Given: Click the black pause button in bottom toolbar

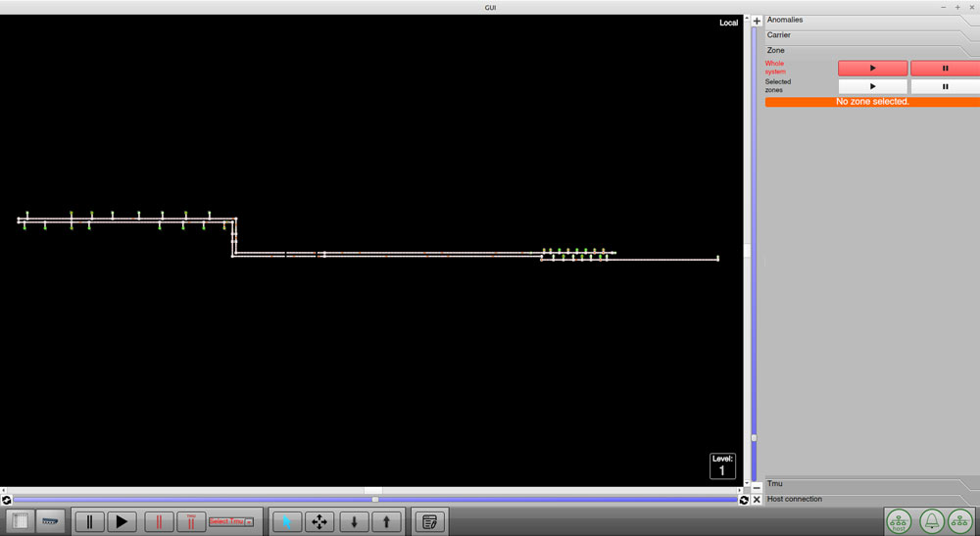Looking at the screenshot, I should tap(89, 522).
